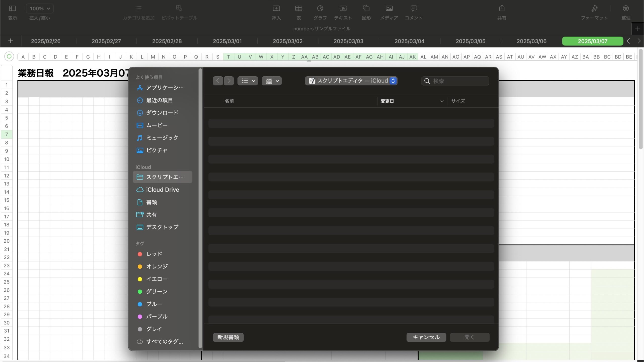The width and height of the screenshot is (644, 362).
Task: Select iCloud Drive in sidebar
Action: point(163,190)
